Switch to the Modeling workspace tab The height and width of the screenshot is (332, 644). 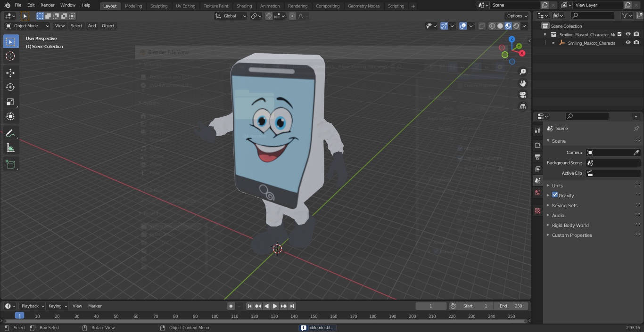click(133, 6)
